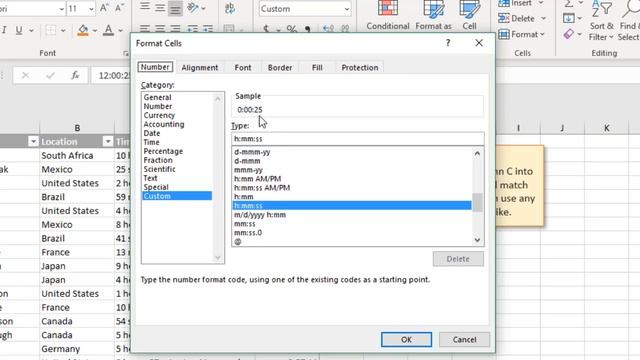Click the South Africa cell
The width and height of the screenshot is (640, 360).
[77, 156]
